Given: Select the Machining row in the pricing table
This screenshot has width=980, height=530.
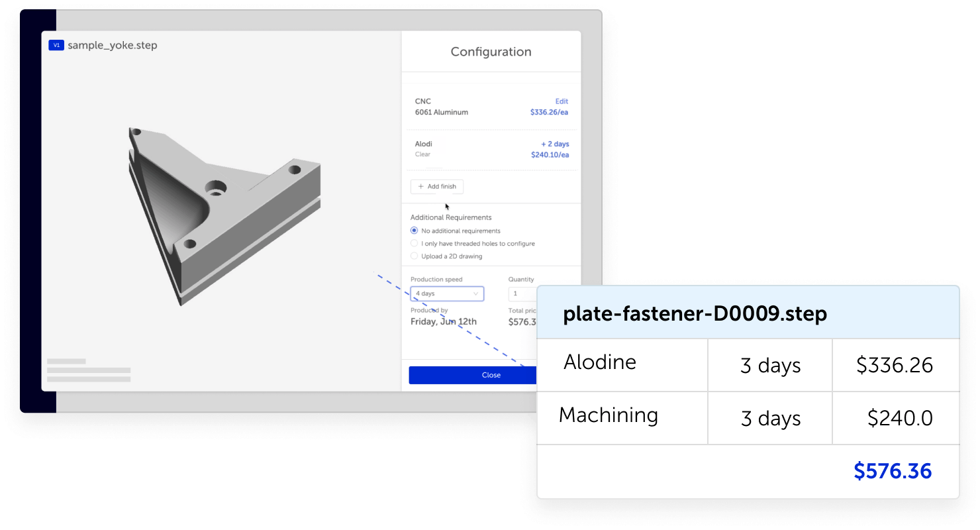Looking at the screenshot, I should pyautogui.click(x=609, y=415).
